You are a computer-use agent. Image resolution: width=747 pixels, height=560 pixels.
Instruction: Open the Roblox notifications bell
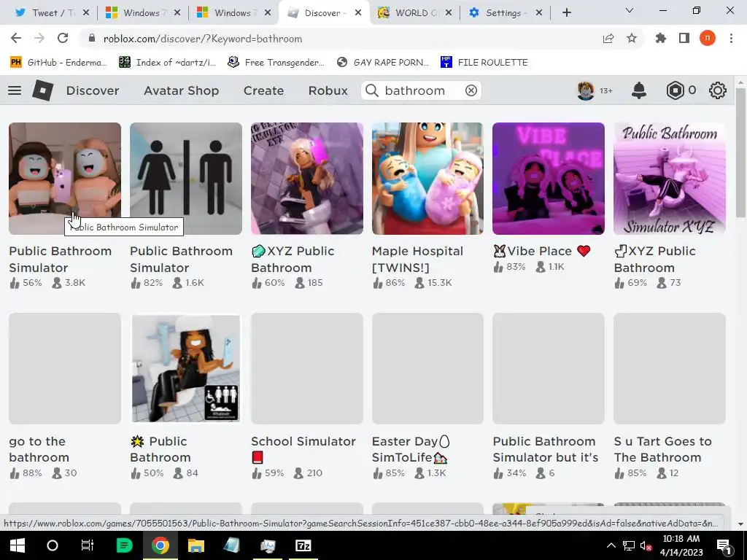[638, 90]
